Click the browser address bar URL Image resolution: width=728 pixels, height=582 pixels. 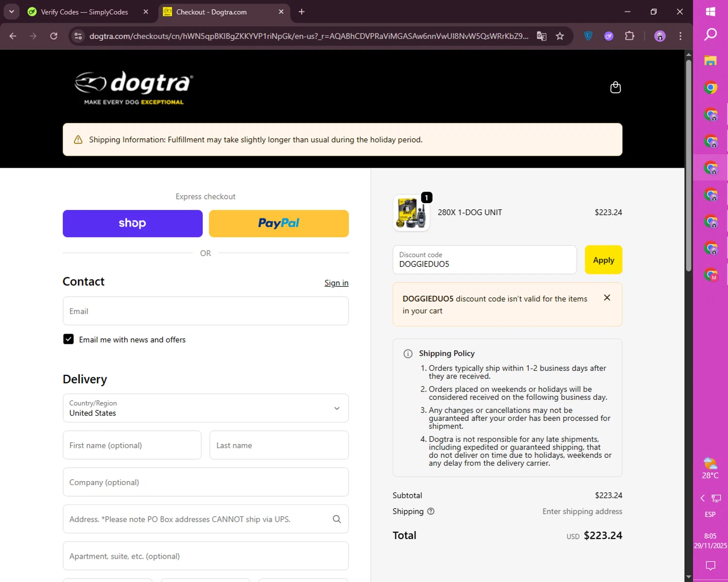tap(309, 36)
